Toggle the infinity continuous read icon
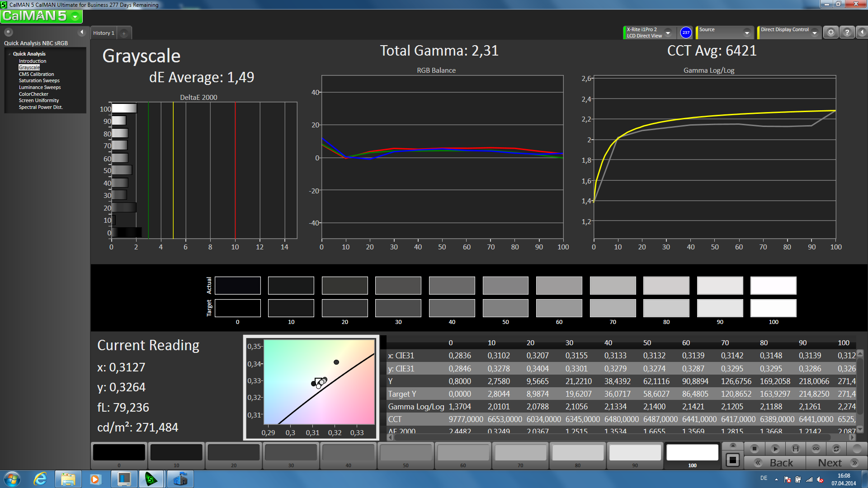868x488 pixels. pos(816,449)
